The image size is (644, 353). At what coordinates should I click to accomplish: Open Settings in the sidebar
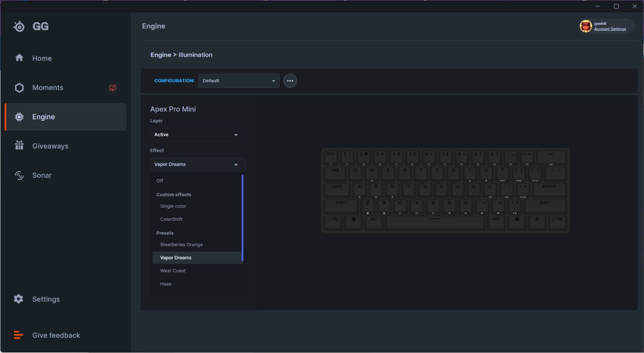66,299
